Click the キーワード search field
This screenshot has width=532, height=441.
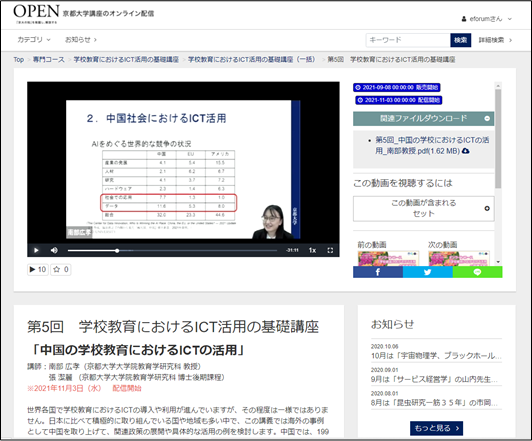(408, 40)
